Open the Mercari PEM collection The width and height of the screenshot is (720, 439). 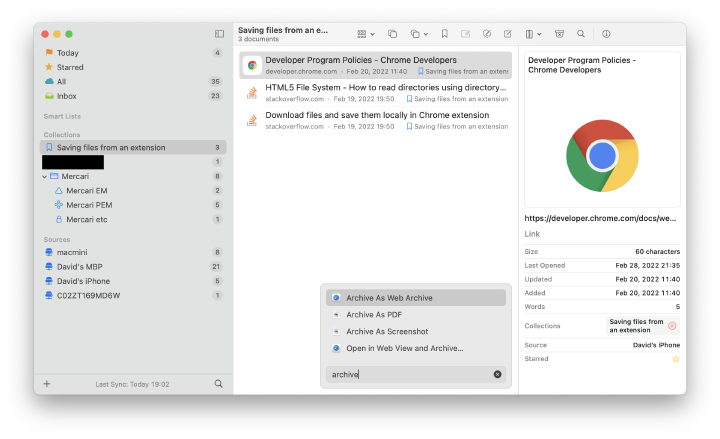tap(133, 205)
